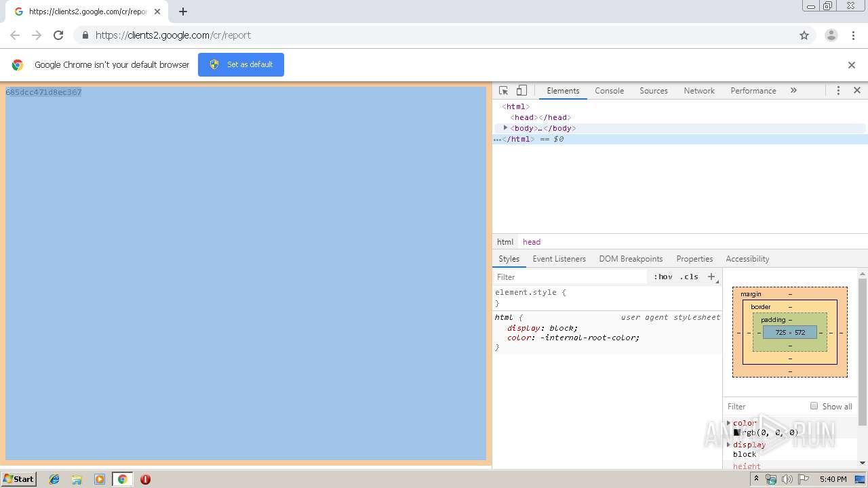Click the address bar URL
The width and height of the screenshot is (868, 488).
coord(173,35)
